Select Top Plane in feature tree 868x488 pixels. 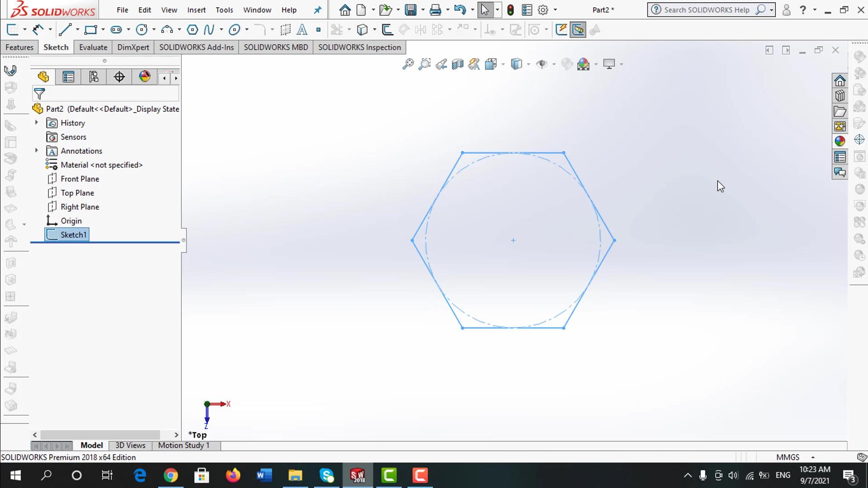pyautogui.click(x=77, y=193)
